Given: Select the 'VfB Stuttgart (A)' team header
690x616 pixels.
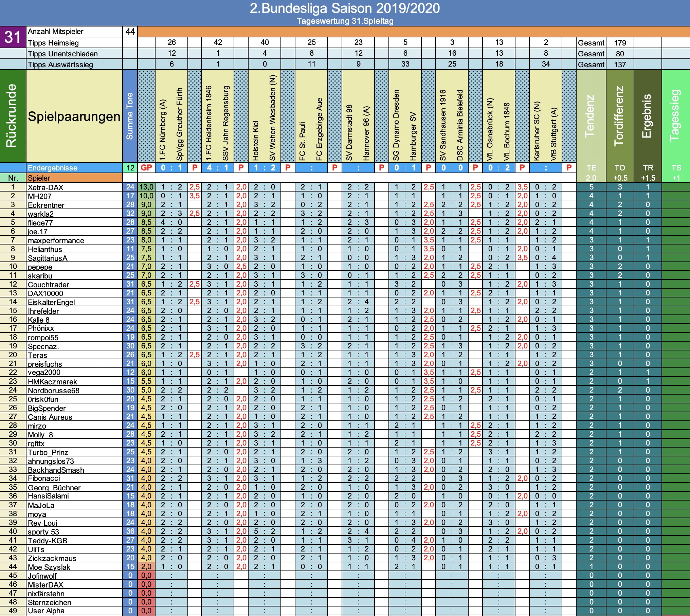Looking at the screenshot, I should coord(554,134).
